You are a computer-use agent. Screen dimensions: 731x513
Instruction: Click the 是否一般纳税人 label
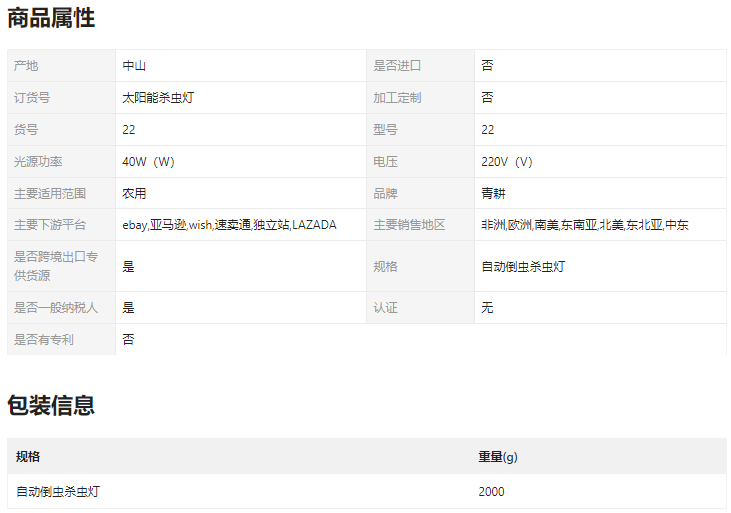(x=56, y=308)
